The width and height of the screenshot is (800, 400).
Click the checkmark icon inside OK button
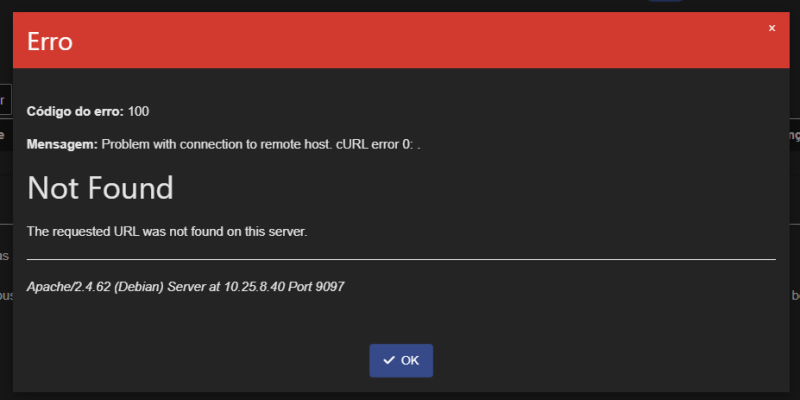coord(389,361)
